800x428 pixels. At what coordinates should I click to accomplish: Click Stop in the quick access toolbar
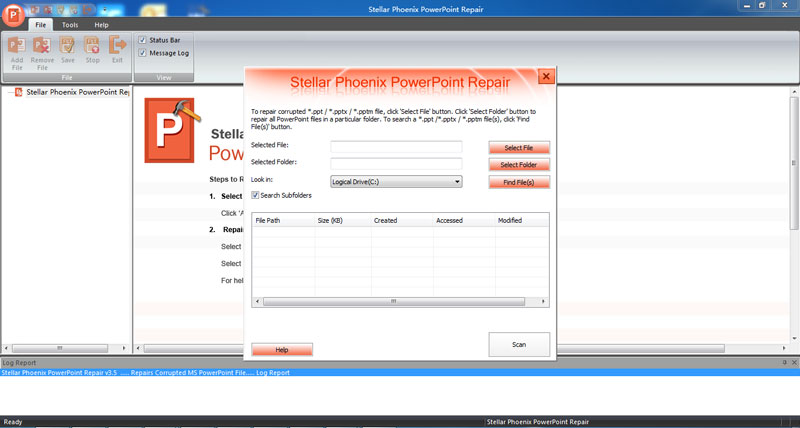pos(74,10)
